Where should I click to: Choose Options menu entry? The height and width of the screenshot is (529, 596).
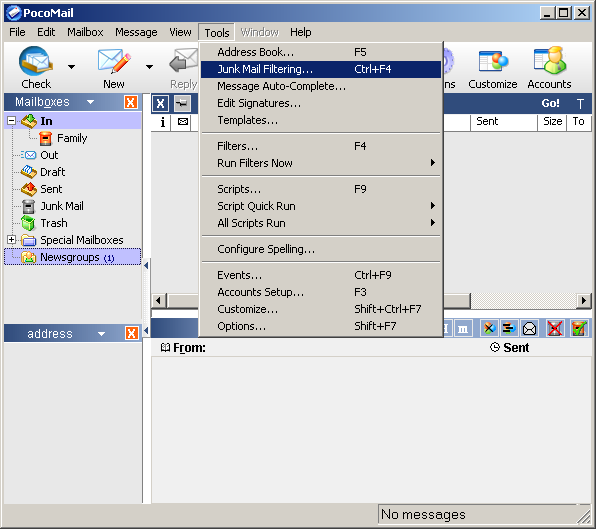tap(321, 326)
